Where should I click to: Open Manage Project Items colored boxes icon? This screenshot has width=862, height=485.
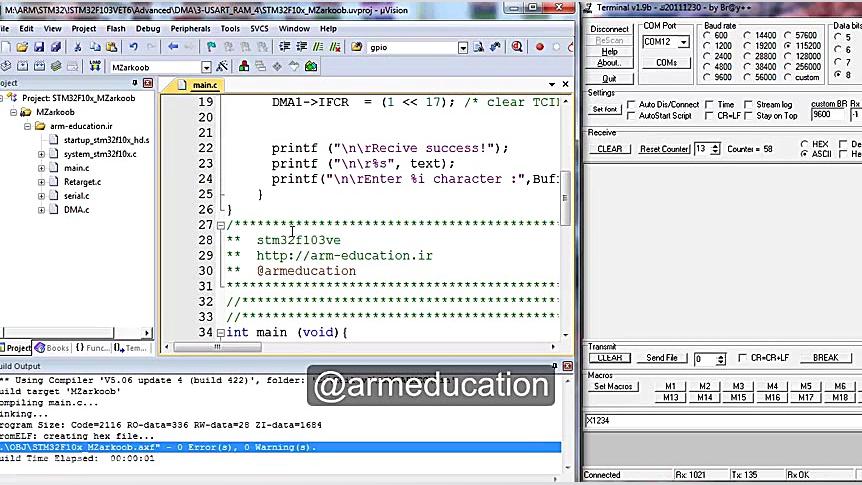[244, 67]
